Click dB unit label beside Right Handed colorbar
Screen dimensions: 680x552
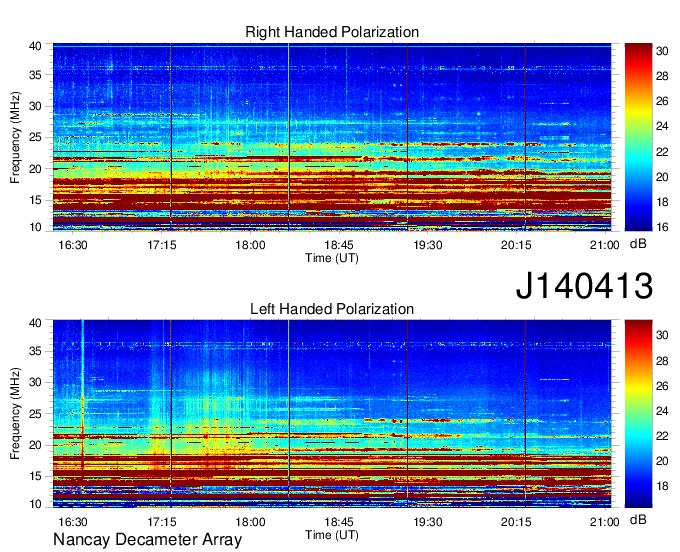click(x=638, y=244)
